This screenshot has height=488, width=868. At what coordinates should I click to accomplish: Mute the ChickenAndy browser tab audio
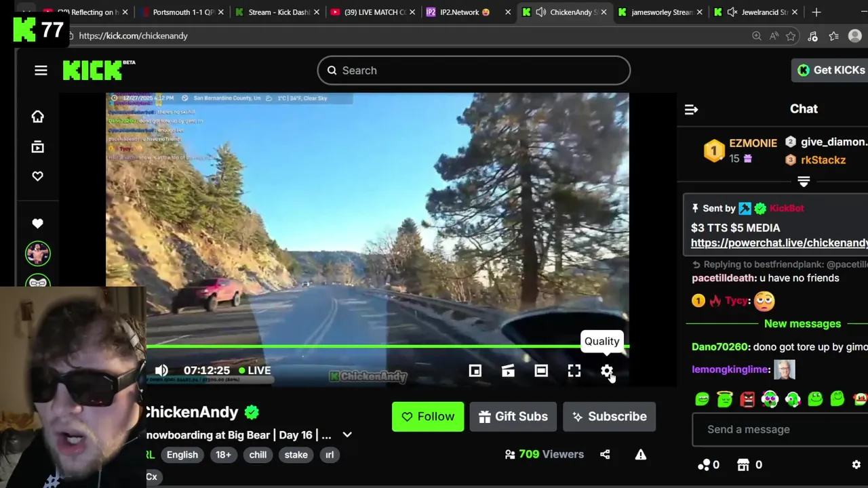tap(540, 12)
